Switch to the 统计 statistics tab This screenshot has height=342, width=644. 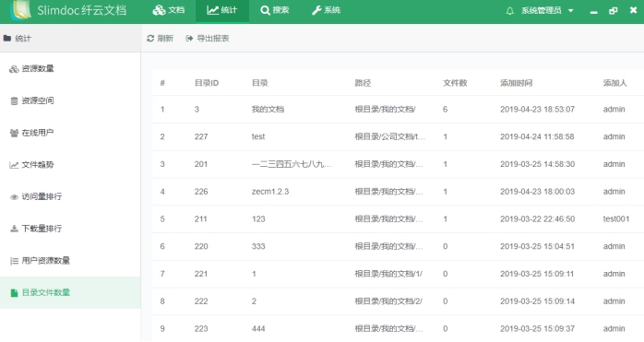coord(222,10)
